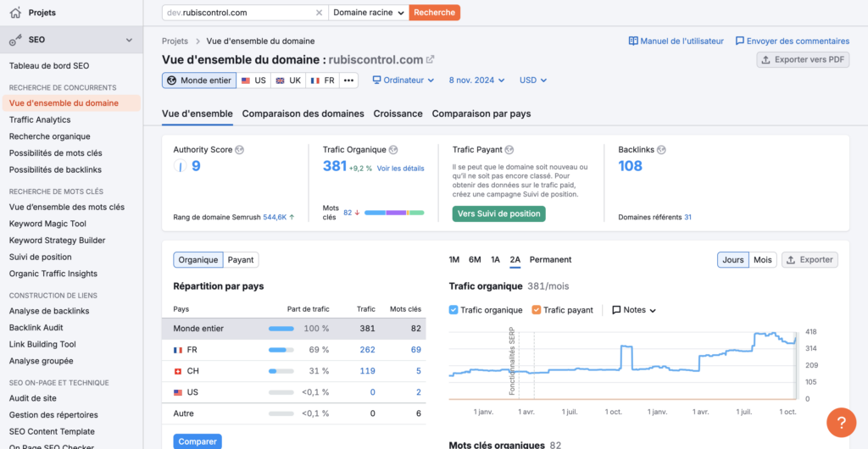Viewport: 868px width, 449px height.
Task: Switch to Vue d'ensemble tab
Action: 197,114
